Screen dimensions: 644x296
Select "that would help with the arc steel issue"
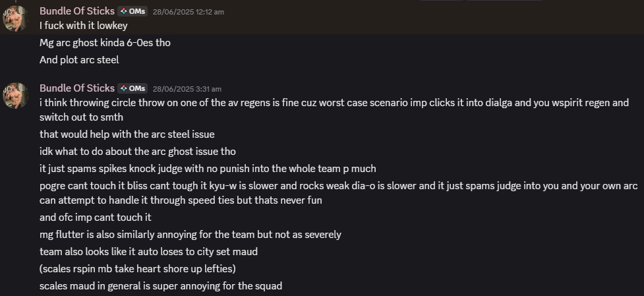127,134
